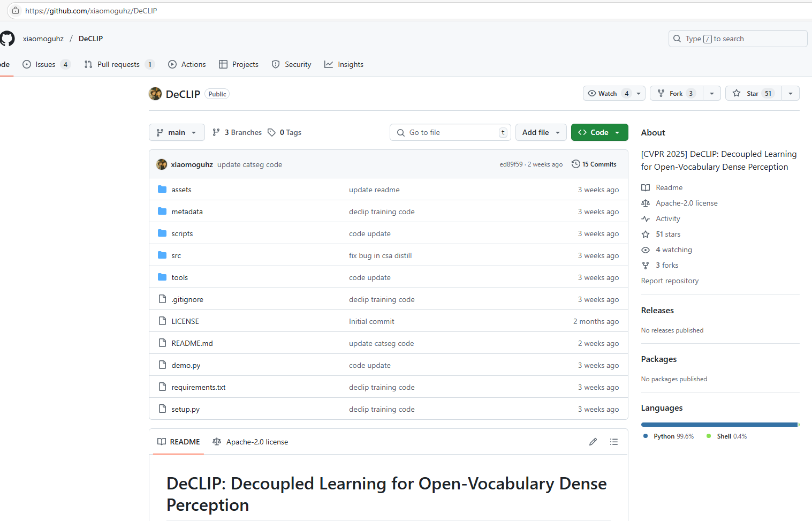Image resolution: width=812 pixels, height=521 pixels.
Task: Click the Releases heading link
Action: pyautogui.click(x=657, y=310)
